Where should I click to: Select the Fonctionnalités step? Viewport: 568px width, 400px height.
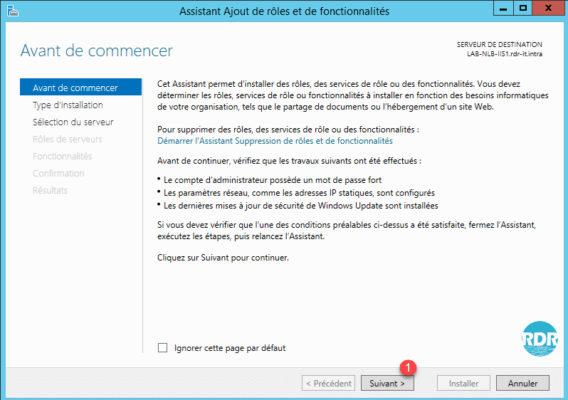pyautogui.click(x=62, y=156)
